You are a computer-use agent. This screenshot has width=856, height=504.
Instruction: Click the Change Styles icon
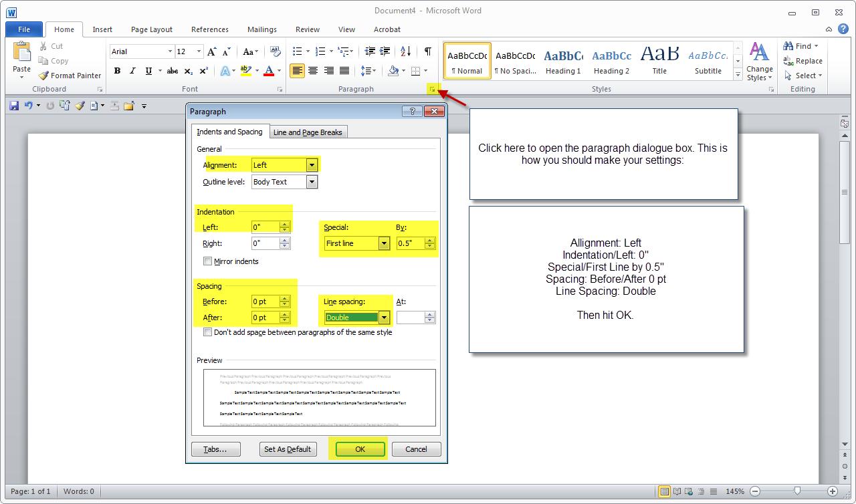click(759, 61)
